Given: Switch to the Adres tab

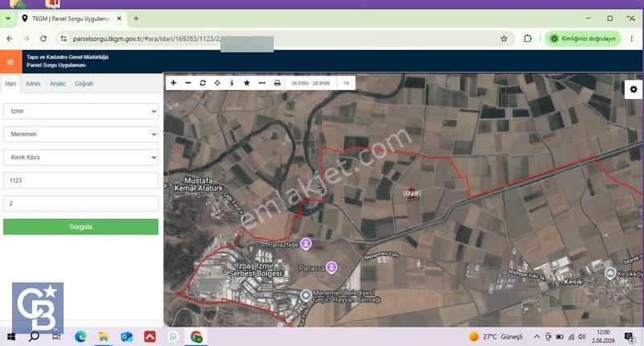Looking at the screenshot, I should click(33, 84).
